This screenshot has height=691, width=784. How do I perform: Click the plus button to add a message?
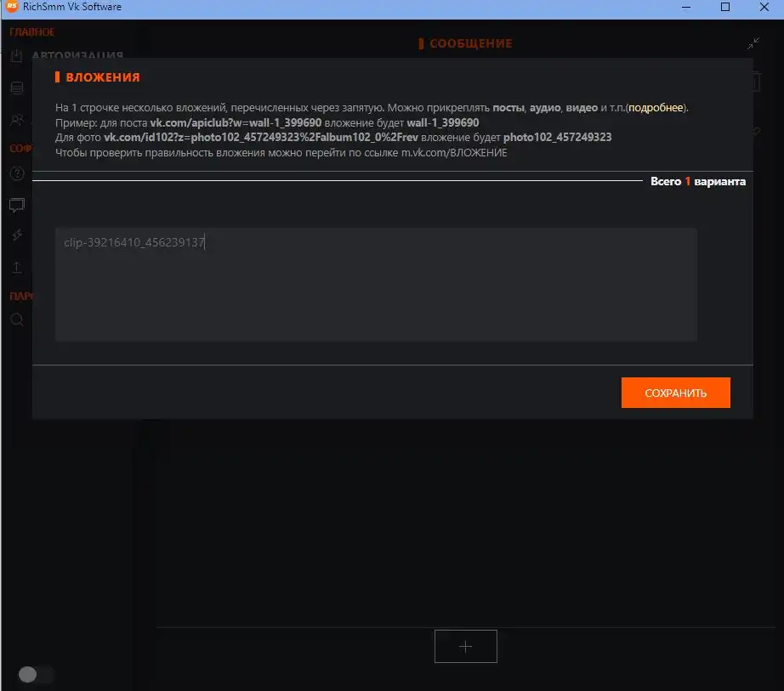point(465,646)
